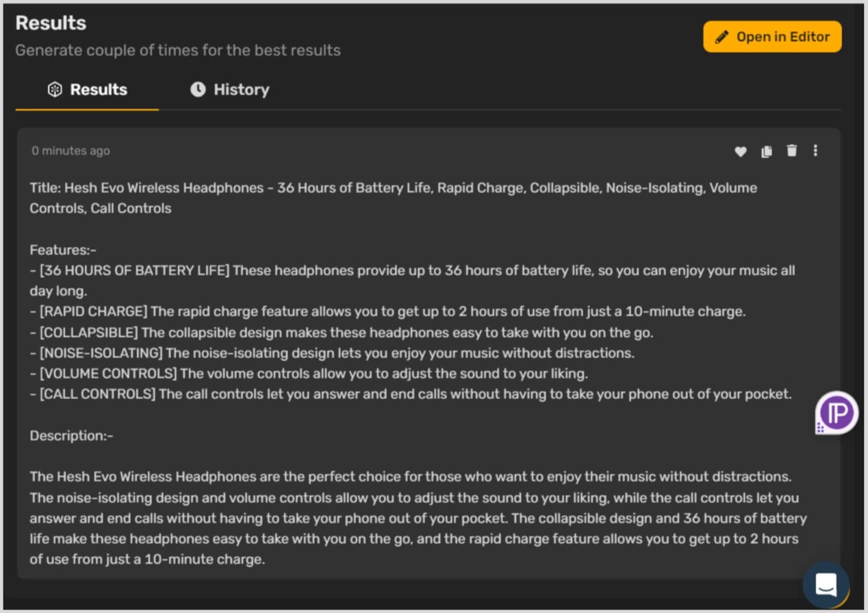
Task: Click the cube icon beside Results tab
Action: pyautogui.click(x=55, y=90)
